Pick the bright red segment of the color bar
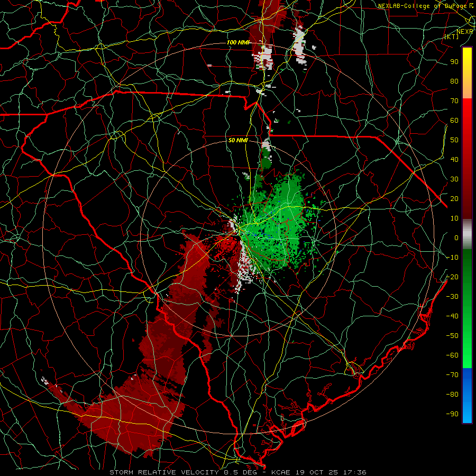The image size is (476, 476). point(467,111)
